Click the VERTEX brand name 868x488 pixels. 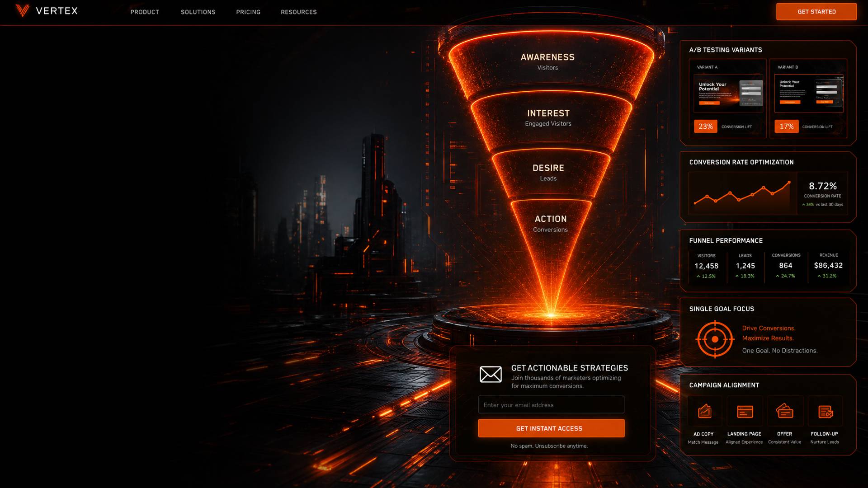tap(57, 11)
